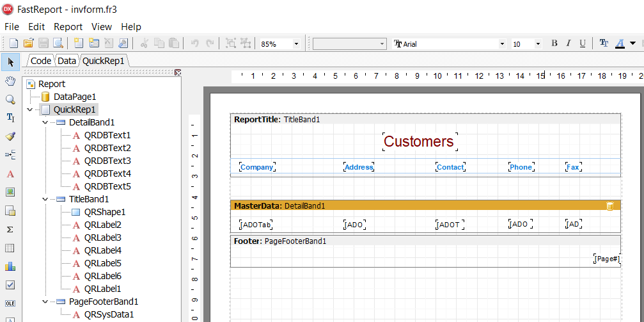Select the Table grid object tool
The width and height of the screenshot is (644, 322).
point(10,248)
